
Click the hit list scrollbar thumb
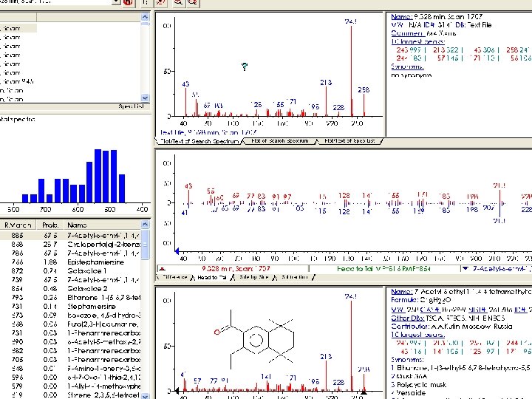point(145,244)
